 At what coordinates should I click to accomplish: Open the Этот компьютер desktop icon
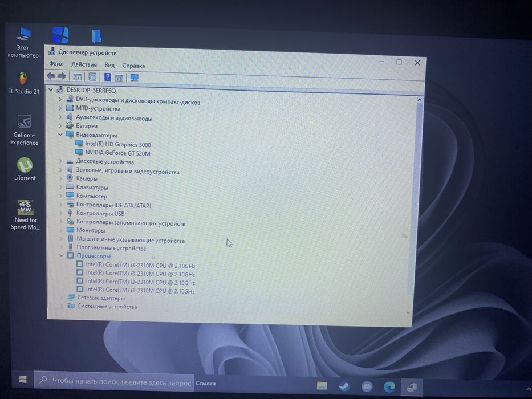point(23,43)
